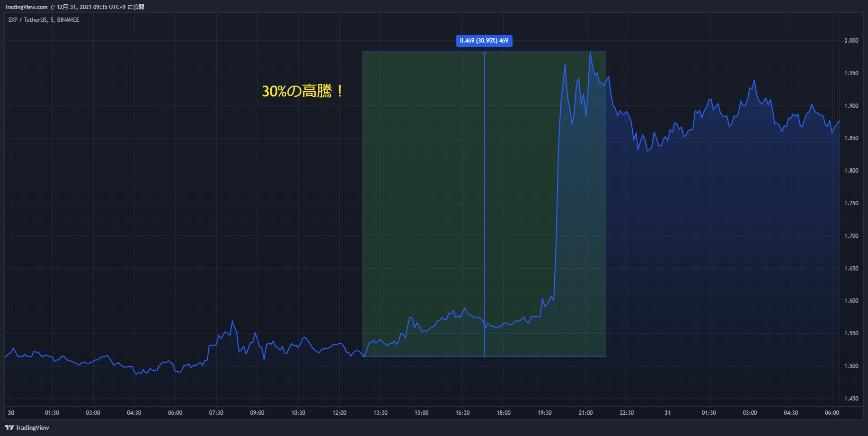Click the 1.900 price axis label
This screenshot has height=436, width=868.
[851, 106]
